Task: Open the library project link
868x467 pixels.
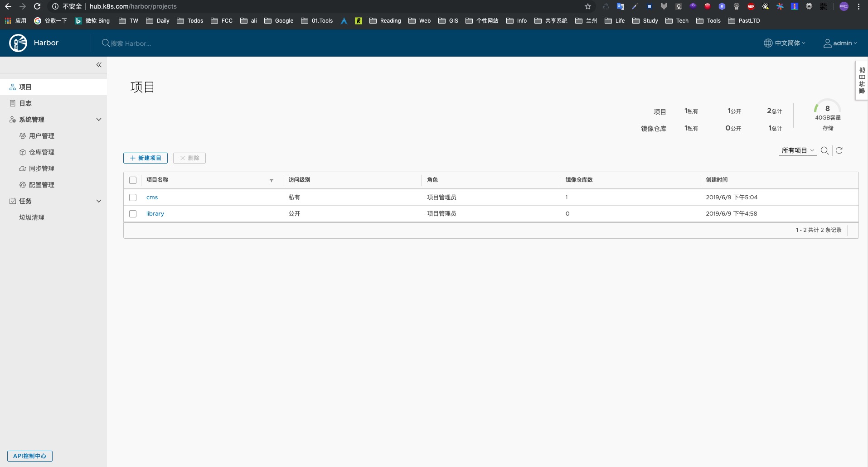Action: coord(155,214)
